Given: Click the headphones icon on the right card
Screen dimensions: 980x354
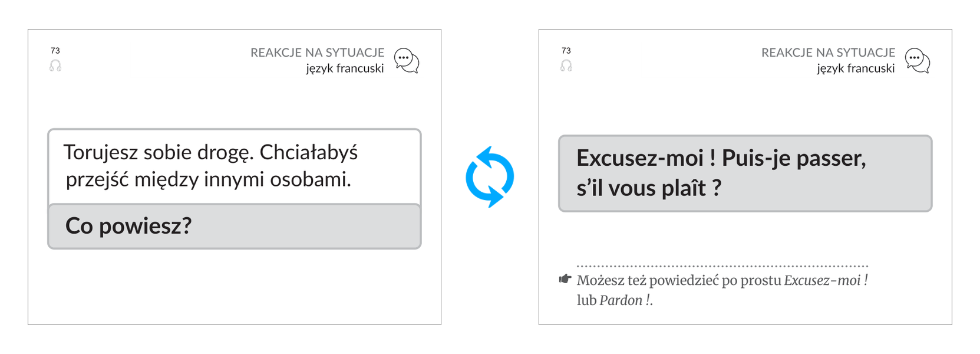Looking at the screenshot, I should (x=566, y=65).
